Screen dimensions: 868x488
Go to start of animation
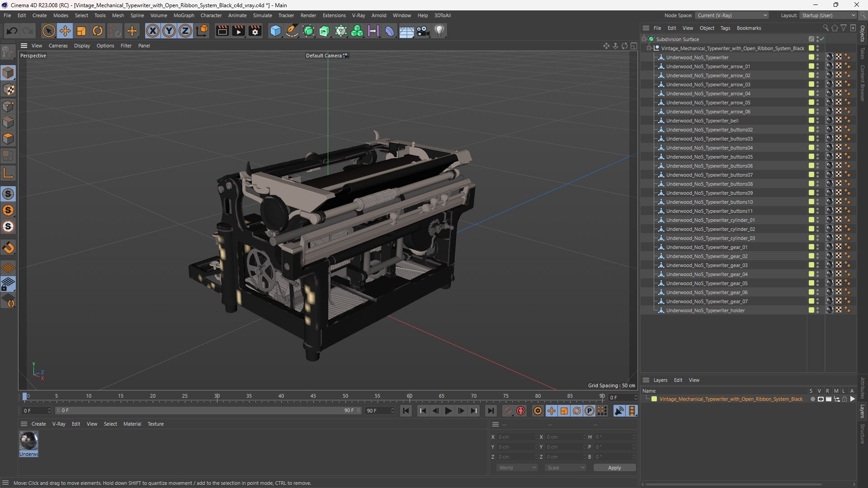pyautogui.click(x=406, y=411)
